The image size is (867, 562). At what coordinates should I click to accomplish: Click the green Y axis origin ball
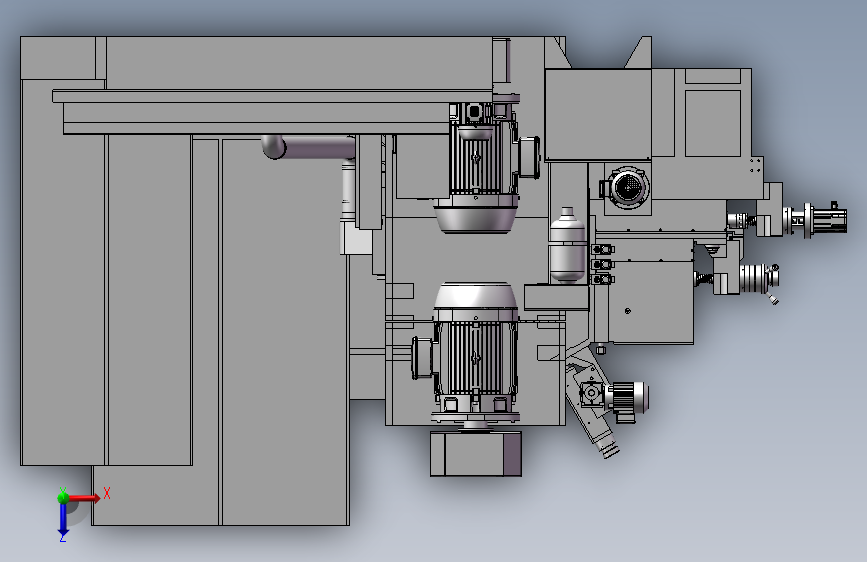63,497
